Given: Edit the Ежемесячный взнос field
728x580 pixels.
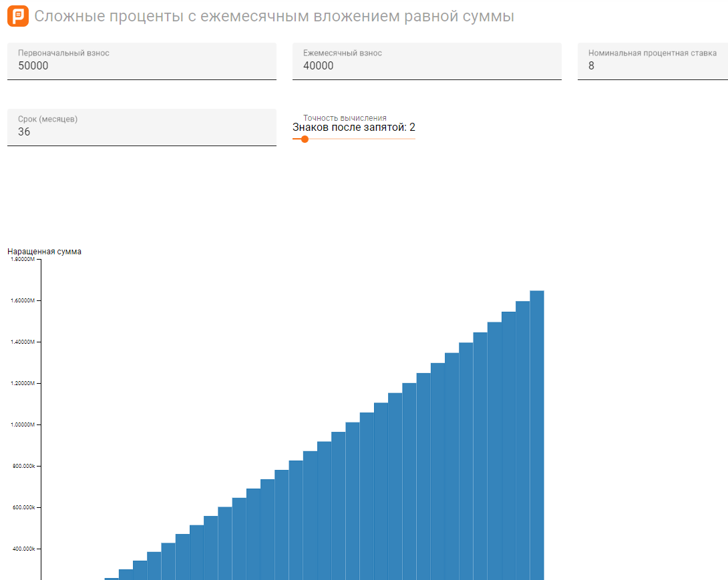Looking at the screenshot, I should point(427,61).
